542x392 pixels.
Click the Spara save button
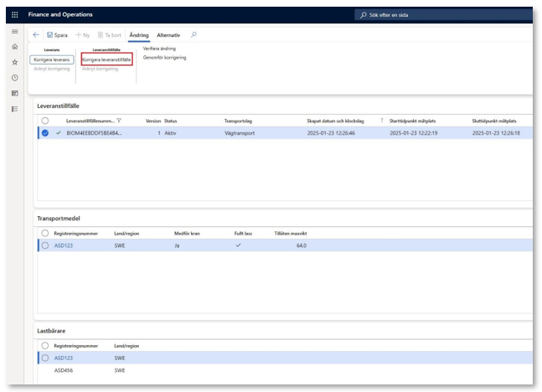pyautogui.click(x=57, y=35)
